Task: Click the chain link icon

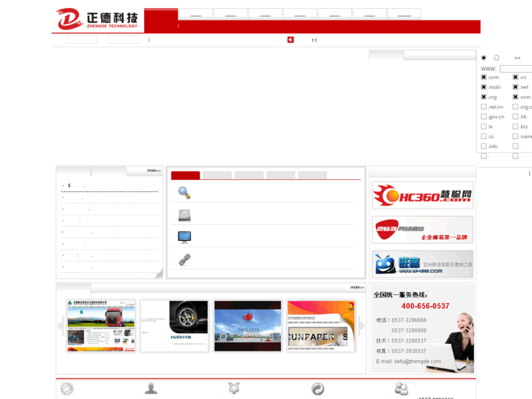Action: (x=184, y=260)
